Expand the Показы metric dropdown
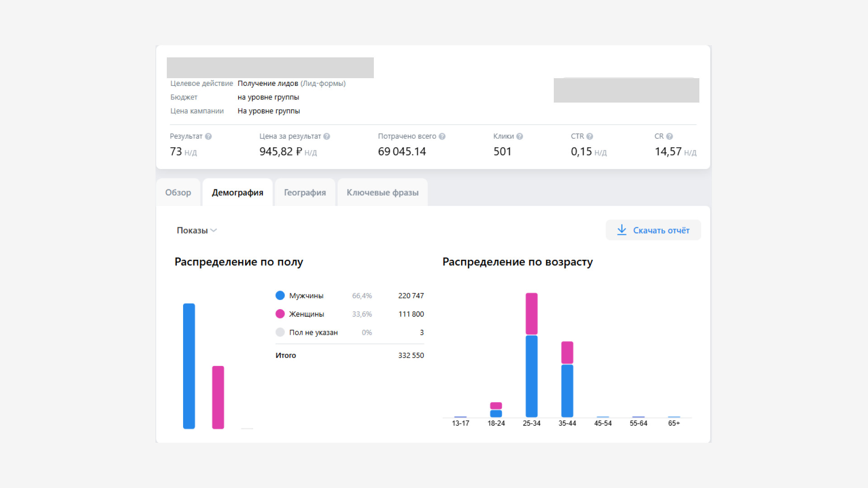Image resolution: width=868 pixels, height=488 pixels. [197, 230]
